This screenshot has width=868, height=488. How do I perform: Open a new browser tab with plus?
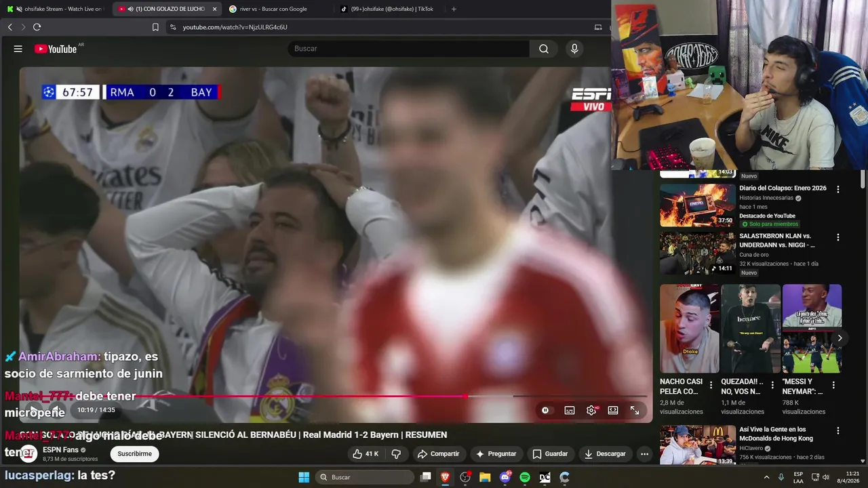(x=454, y=9)
